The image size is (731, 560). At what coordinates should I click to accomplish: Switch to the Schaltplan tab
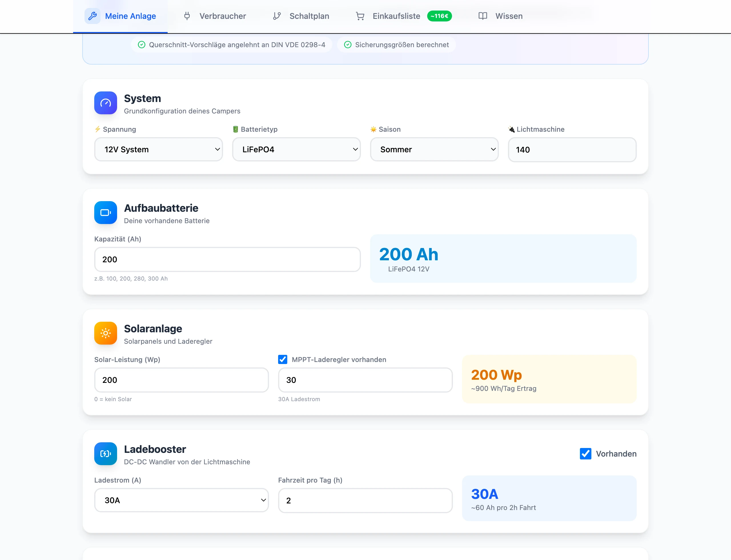[301, 16]
